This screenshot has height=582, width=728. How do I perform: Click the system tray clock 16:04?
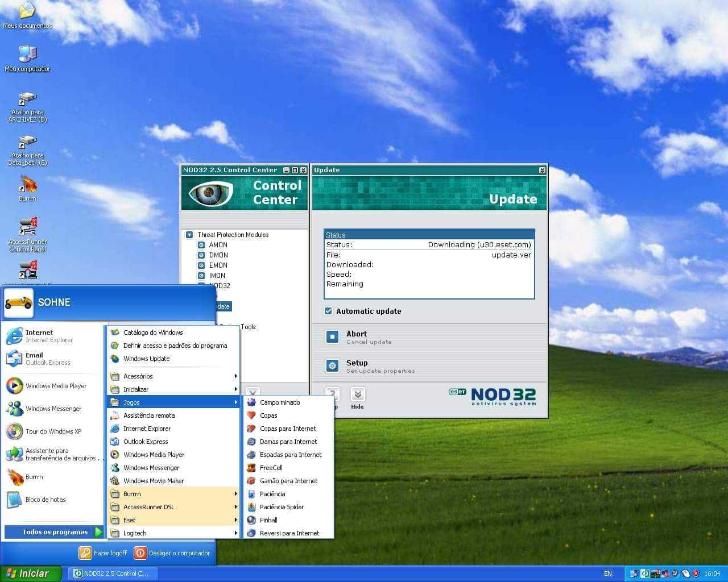pyautogui.click(x=712, y=573)
